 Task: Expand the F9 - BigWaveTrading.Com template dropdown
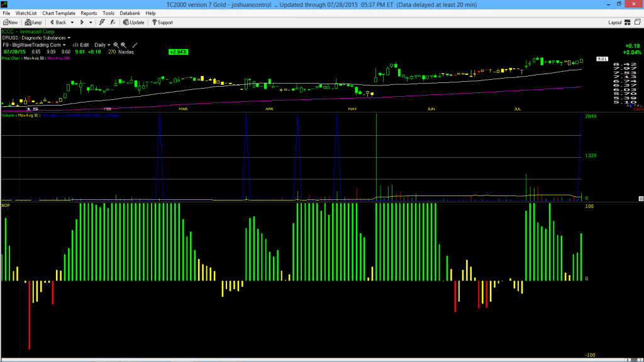point(64,45)
